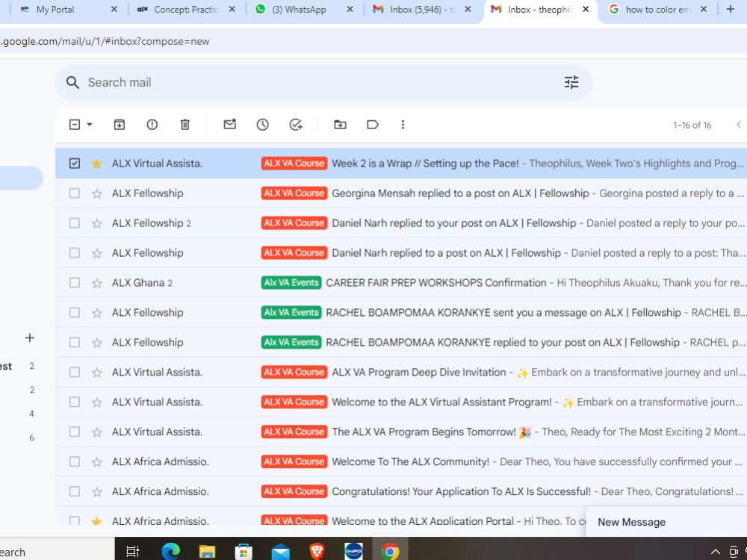
Task: Open the Move to folder icon
Action: 340,125
